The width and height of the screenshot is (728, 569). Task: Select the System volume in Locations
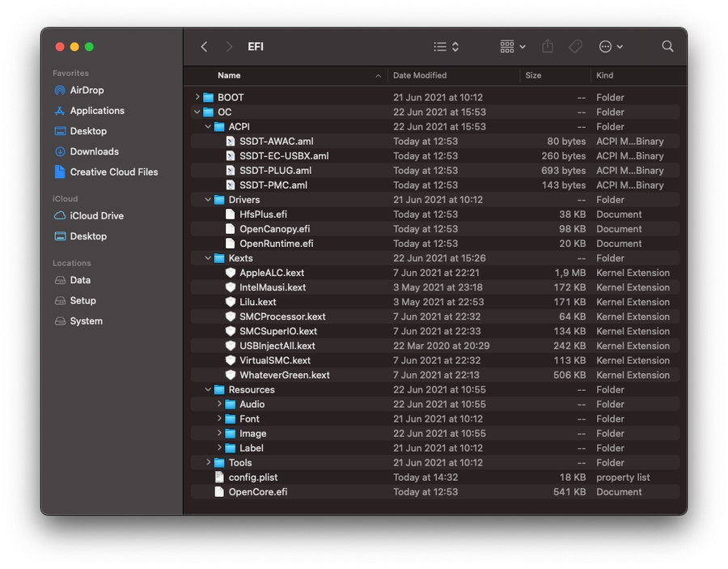[86, 321]
